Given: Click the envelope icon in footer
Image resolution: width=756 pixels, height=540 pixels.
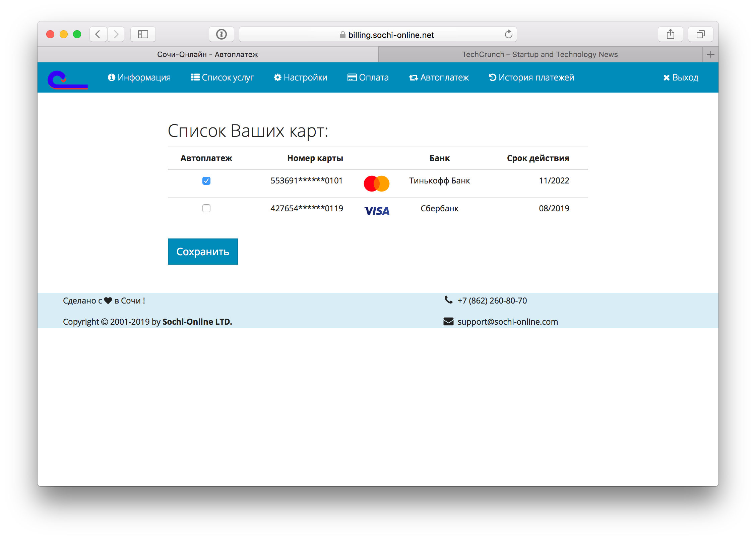Looking at the screenshot, I should coord(448,321).
